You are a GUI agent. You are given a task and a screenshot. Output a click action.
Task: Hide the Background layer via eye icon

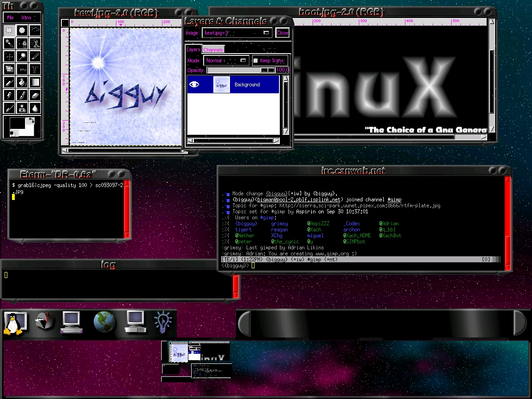pyautogui.click(x=194, y=85)
